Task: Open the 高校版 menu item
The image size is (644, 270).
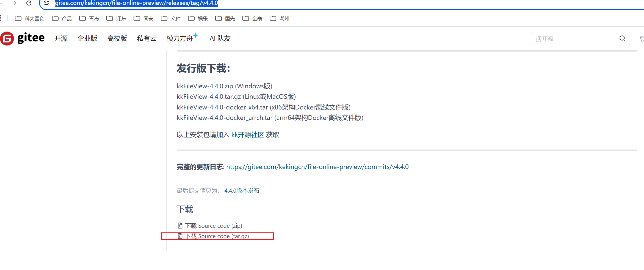Action: pyautogui.click(x=117, y=38)
